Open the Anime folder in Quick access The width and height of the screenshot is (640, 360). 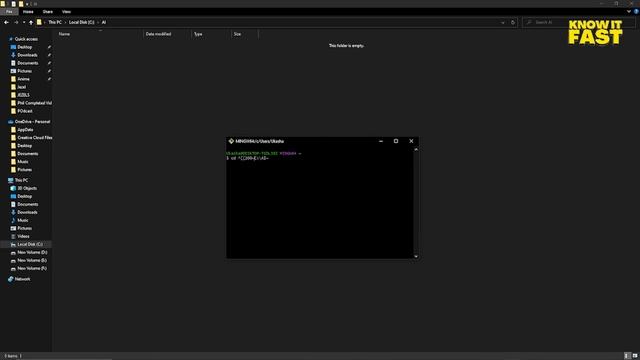click(x=23, y=79)
